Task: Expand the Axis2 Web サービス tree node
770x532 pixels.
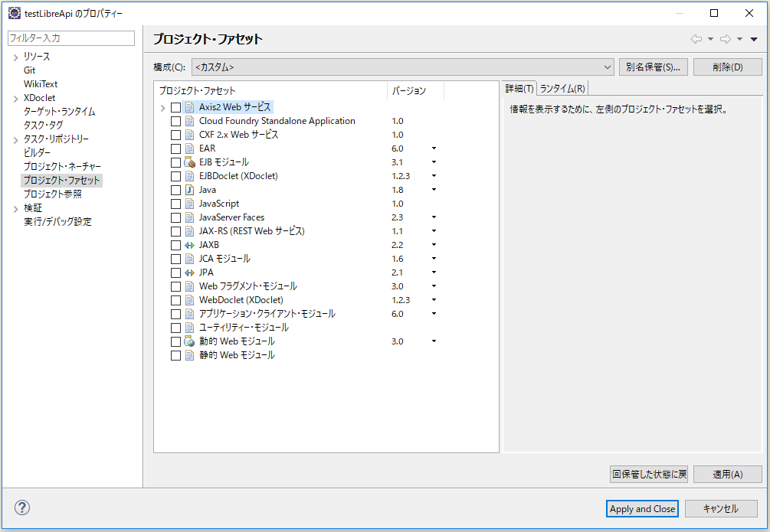Action: pos(162,107)
